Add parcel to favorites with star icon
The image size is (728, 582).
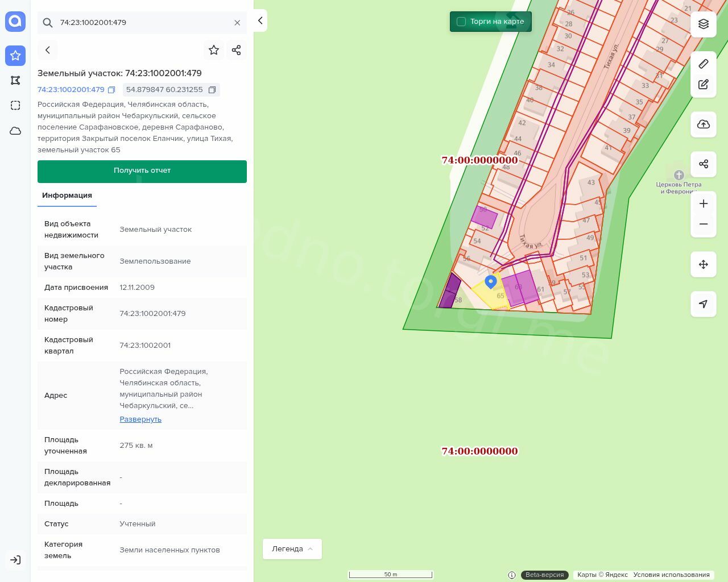tap(214, 50)
